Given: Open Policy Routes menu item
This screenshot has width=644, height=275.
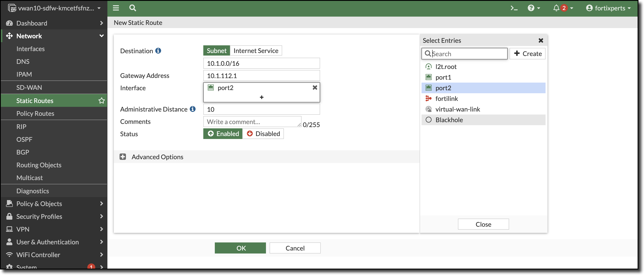Looking at the screenshot, I should (35, 113).
